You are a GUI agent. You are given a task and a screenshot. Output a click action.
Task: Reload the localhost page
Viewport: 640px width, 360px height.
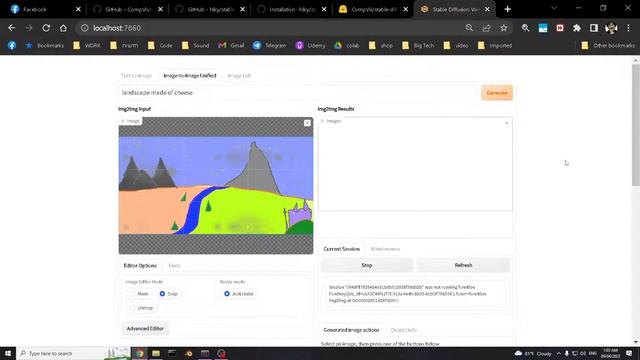[x=46, y=28]
